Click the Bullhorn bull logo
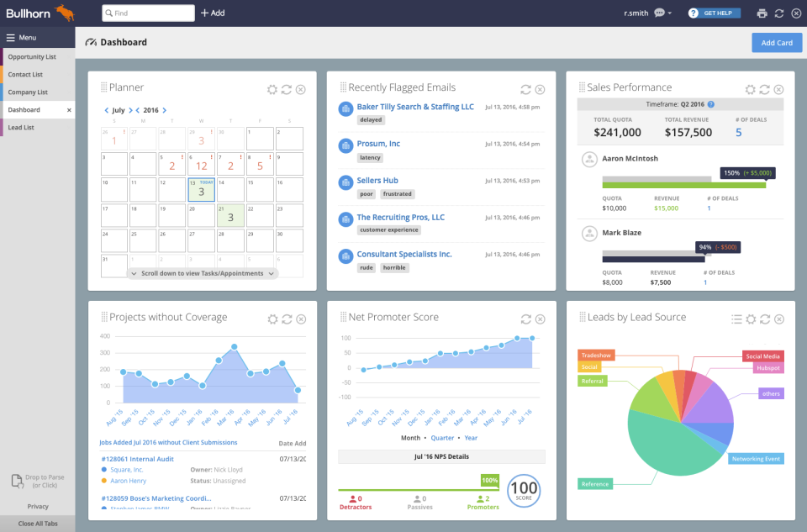Viewport: 807px width, 532px height. coord(66,13)
